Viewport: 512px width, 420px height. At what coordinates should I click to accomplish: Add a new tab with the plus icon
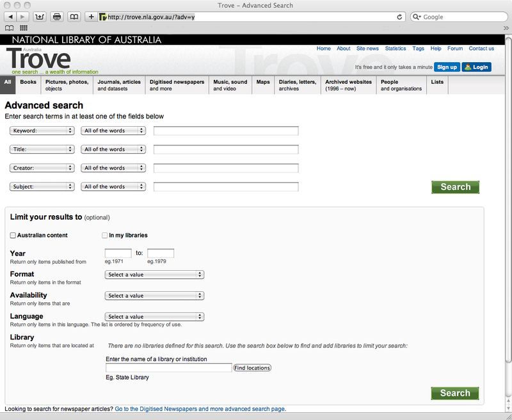point(90,17)
